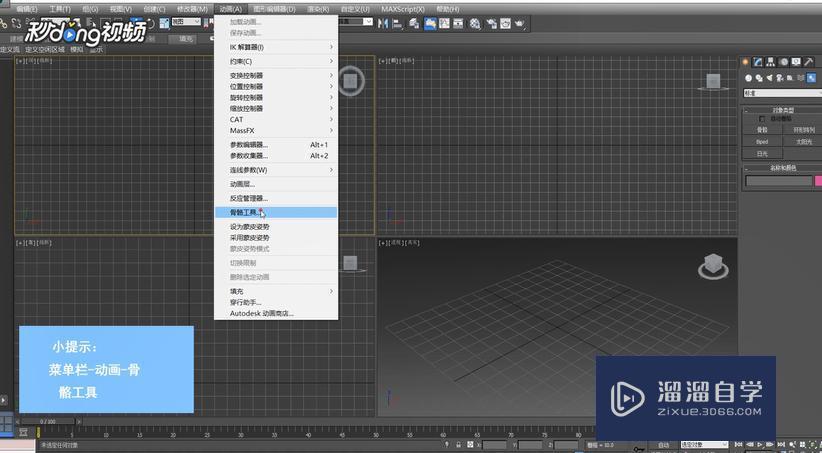Expand the IK 解算器(I) submenu
This screenshot has width=822, height=453.
pos(276,47)
